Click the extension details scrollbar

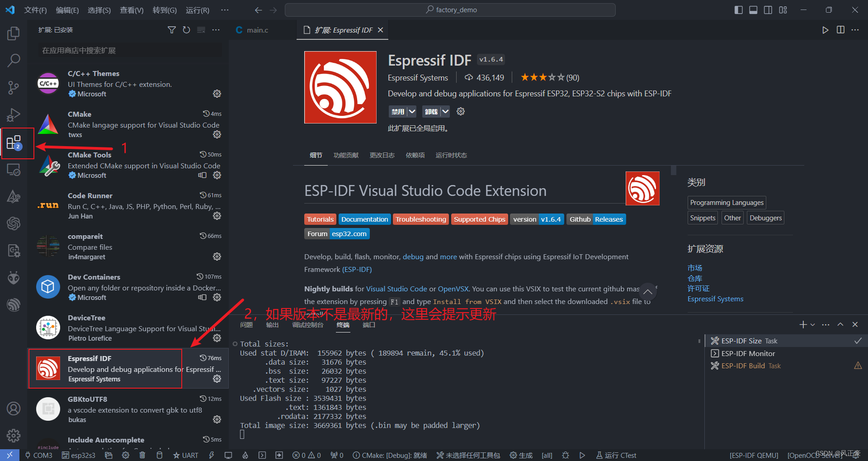tap(674, 170)
